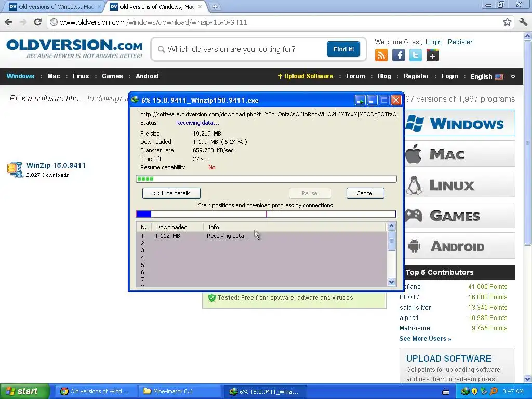This screenshot has height=399, width=532.
Task: Open safarisilver contributor profile
Action: coord(415,308)
